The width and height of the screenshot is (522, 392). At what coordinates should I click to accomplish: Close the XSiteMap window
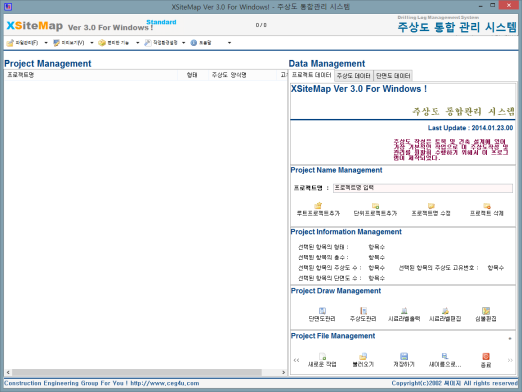pos(509,5)
